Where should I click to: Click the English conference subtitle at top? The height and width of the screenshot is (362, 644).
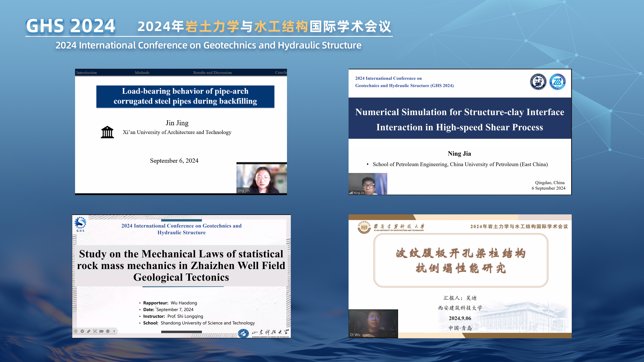pyautogui.click(x=208, y=45)
